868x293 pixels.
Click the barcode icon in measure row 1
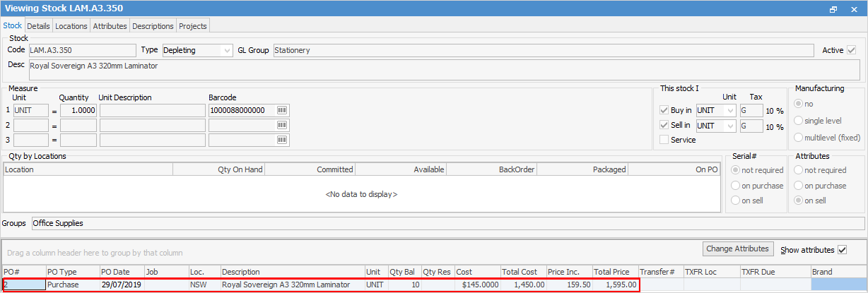[283, 111]
